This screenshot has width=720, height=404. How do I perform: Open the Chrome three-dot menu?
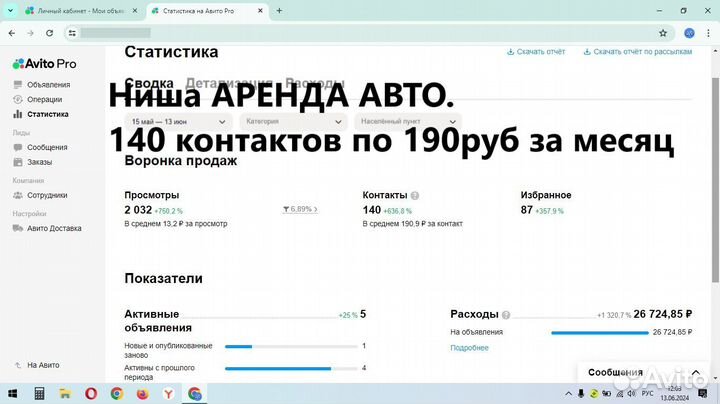[x=709, y=33]
